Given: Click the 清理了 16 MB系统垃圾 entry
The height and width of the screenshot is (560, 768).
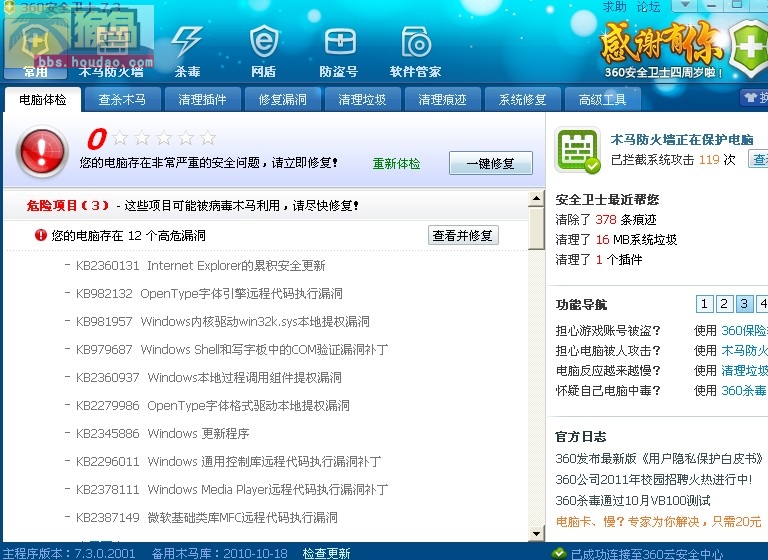Looking at the screenshot, I should (616, 240).
